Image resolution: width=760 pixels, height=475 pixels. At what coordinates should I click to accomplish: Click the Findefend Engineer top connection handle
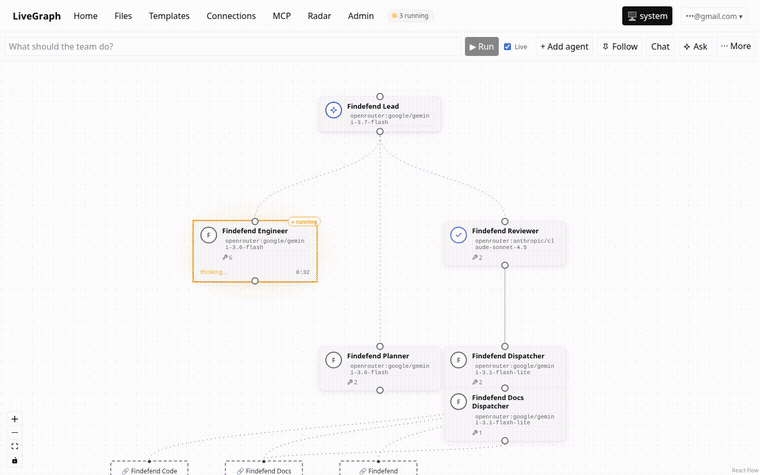coord(255,222)
